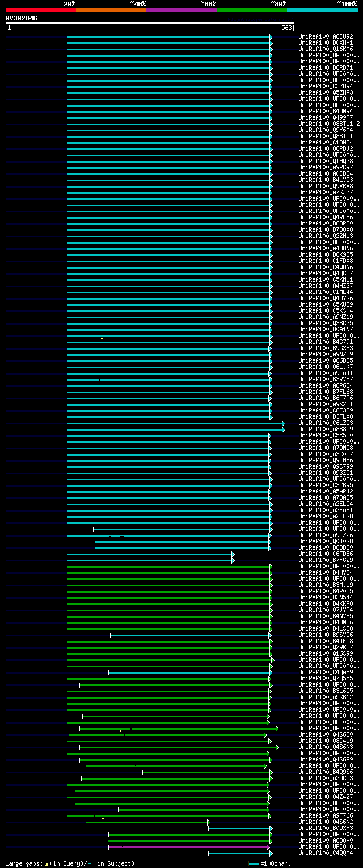Select hit label UniRef100_Q22NU3
This screenshot has width=363, height=868.
click(x=326, y=236)
